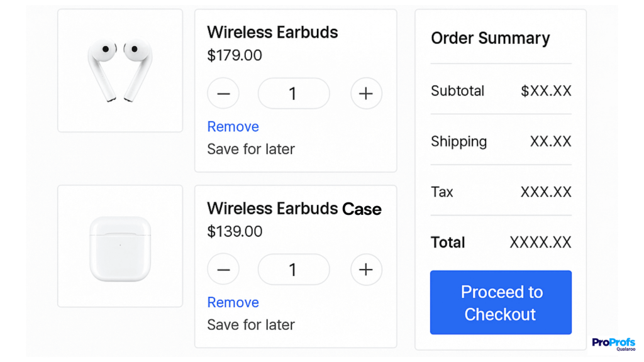Screen dimensions: 644x362
Task: Open the Earbuds Case product image
Action: (x=120, y=246)
